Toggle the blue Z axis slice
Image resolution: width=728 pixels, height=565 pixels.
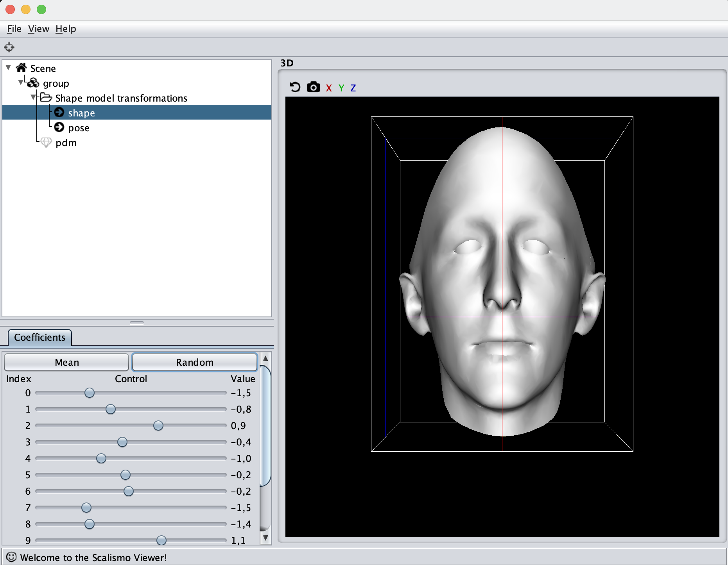(353, 88)
